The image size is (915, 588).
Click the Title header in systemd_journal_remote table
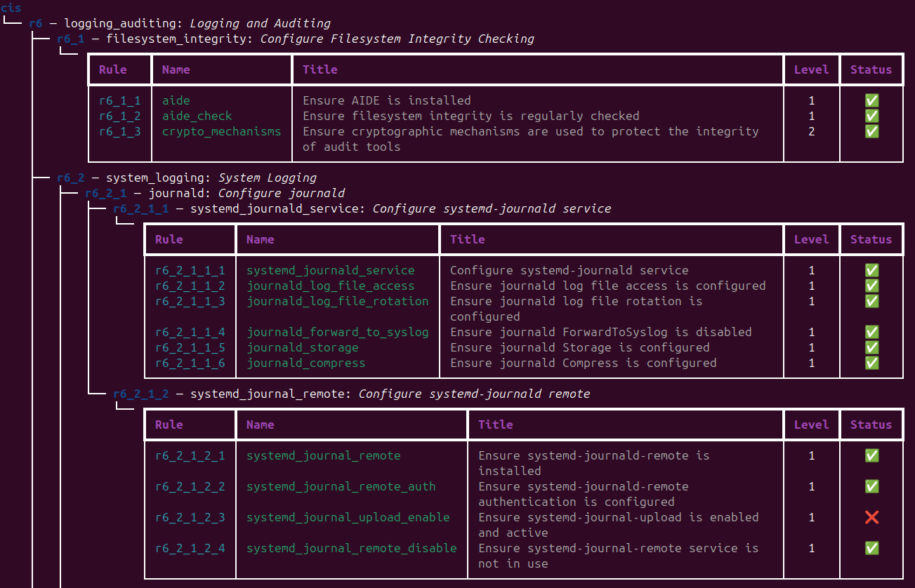click(496, 425)
